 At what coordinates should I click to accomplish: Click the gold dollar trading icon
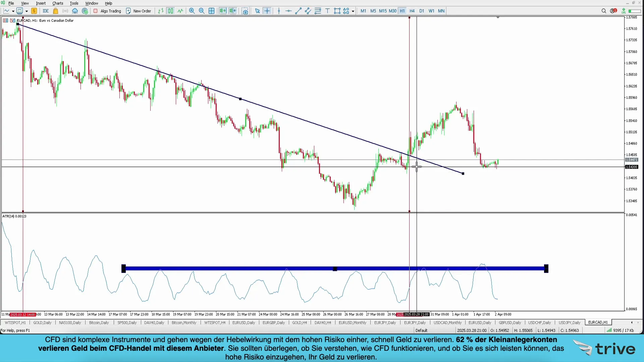34,11
